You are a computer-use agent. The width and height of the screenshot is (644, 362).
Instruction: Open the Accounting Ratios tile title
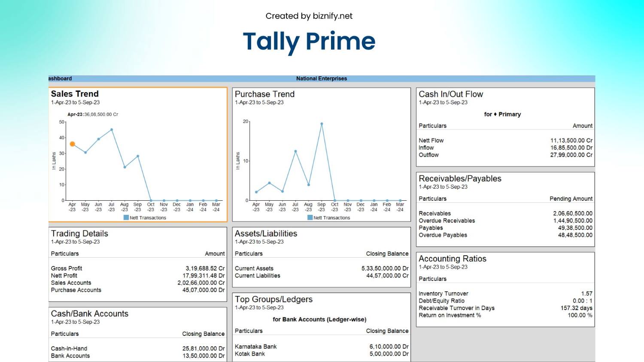tap(453, 259)
